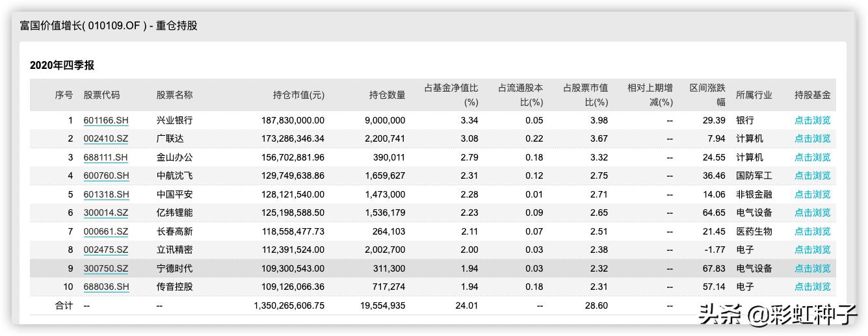Click the 股票代码 column header
This screenshot has width=868, height=336.
(101, 95)
